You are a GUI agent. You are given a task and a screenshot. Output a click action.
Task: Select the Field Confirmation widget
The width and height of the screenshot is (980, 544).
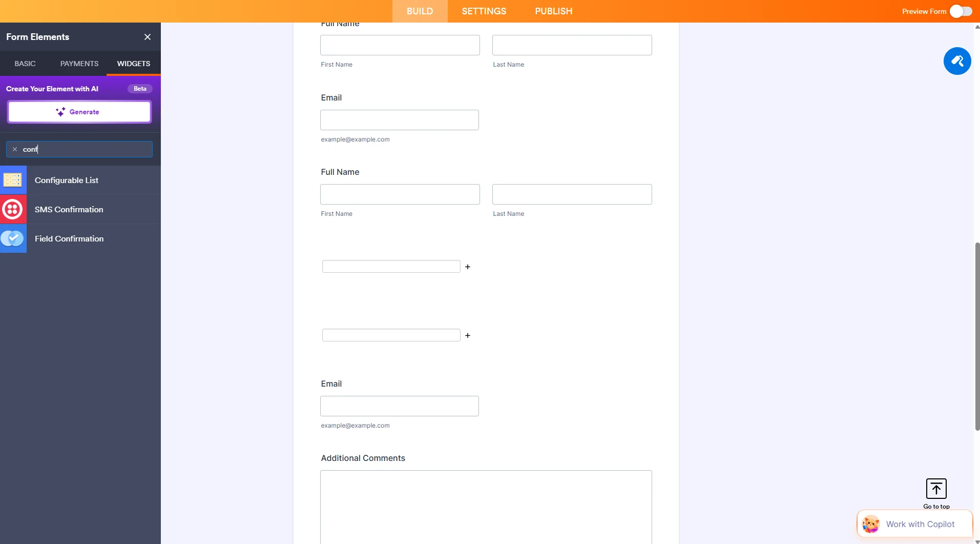(x=69, y=238)
